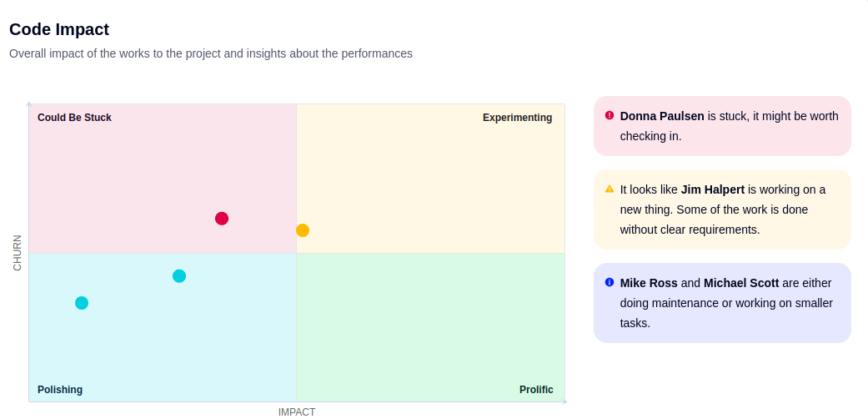Click the yellow warning triangle icon
The height and width of the screenshot is (419, 868).
[610, 189]
